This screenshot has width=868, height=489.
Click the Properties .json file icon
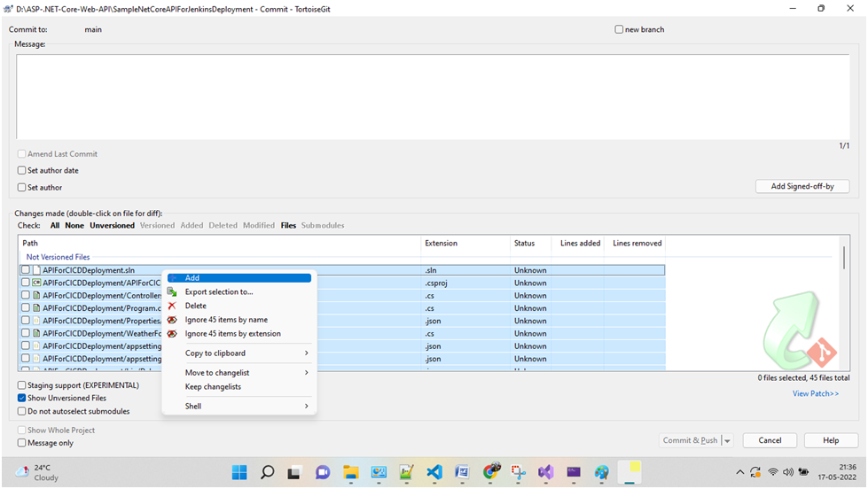pyautogui.click(x=36, y=321)
